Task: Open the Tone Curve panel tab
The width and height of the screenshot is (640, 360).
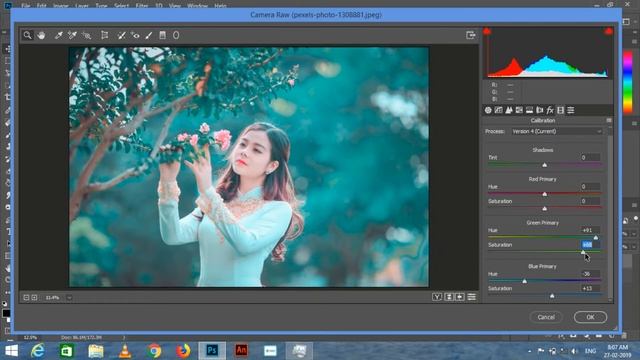Action: click(498, 110)
